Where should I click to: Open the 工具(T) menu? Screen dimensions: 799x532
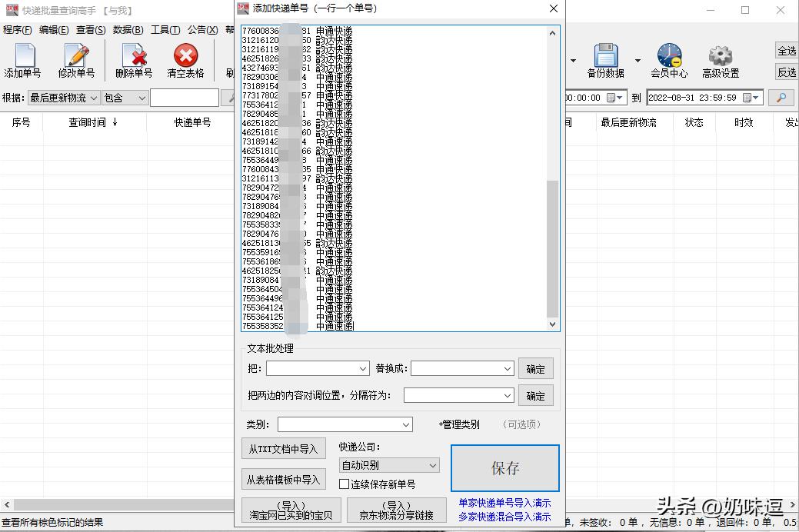[165, 29]
